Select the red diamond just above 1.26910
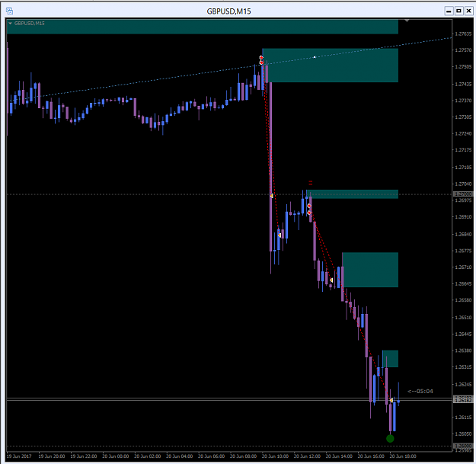The width and height of the screenshot is (476, 464). [x=309, y=213]
